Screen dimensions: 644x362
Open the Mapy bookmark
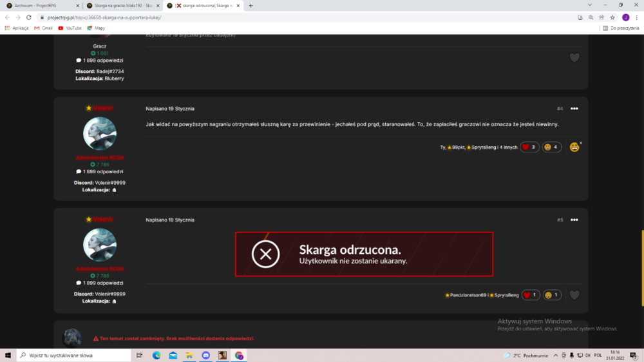pyautogui.click(x=96, y=28)
